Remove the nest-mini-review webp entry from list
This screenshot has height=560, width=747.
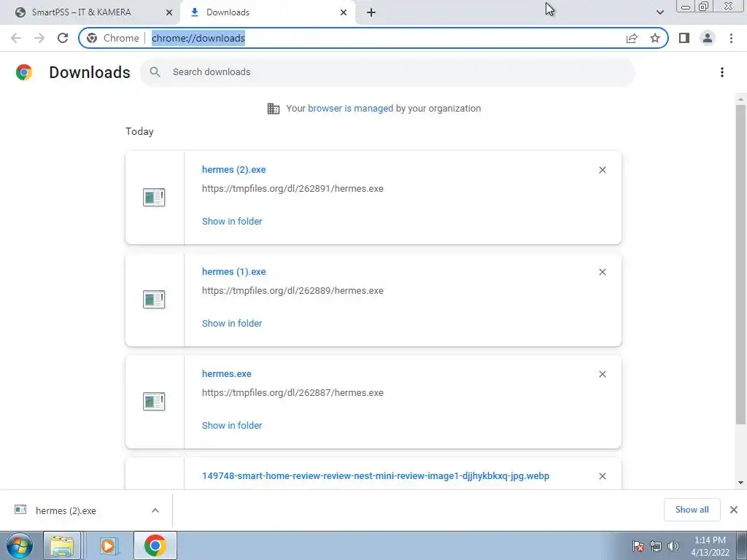pos(602,476)
